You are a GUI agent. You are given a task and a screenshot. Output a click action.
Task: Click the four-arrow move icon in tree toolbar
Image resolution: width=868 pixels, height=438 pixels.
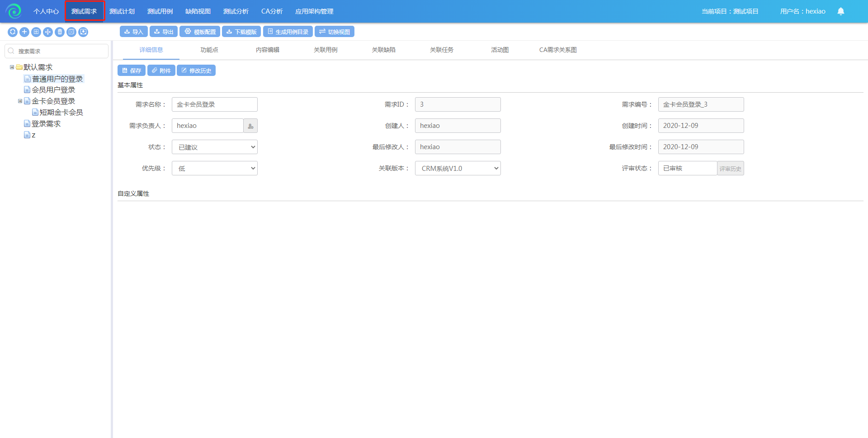click(48, 32)
